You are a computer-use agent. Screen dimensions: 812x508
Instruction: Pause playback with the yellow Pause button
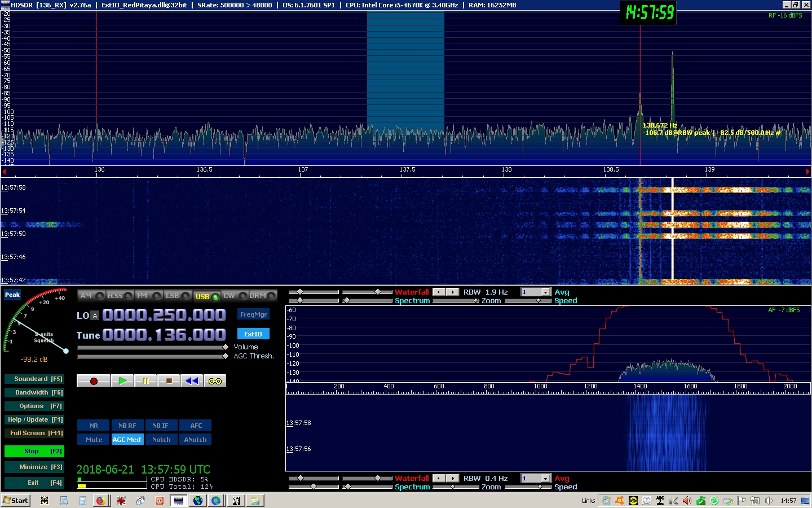coord(145,381)
